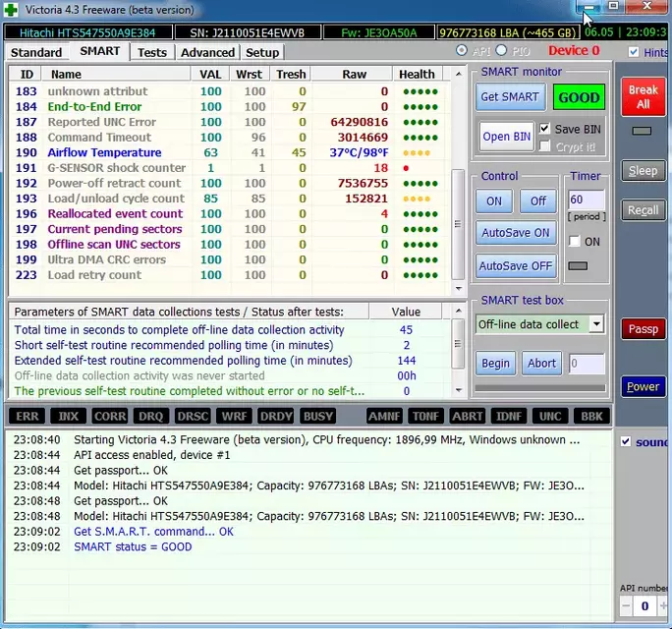Click the red Break All button
672x629 pixels.
pyautogui.click(x=643, y=97)
